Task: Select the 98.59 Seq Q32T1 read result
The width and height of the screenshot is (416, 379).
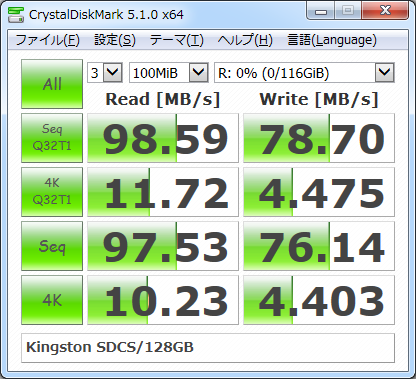Action: click(x=163, y=138)
